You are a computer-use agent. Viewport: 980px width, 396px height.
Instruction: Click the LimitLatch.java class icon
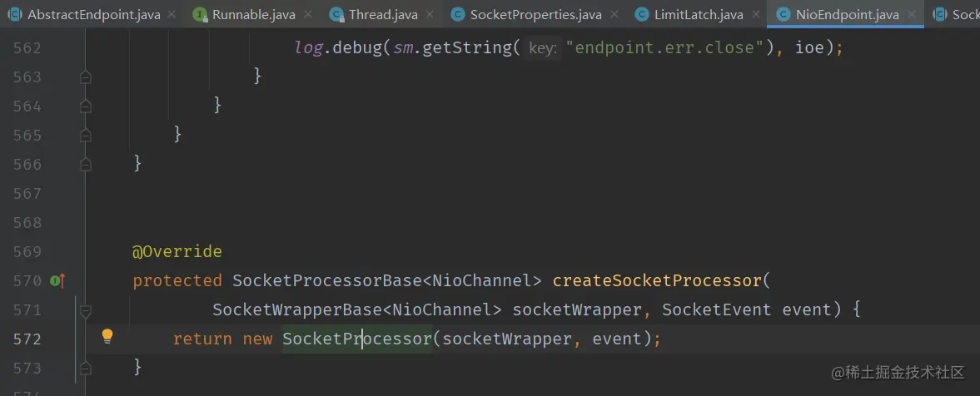(x=642, y=14)
